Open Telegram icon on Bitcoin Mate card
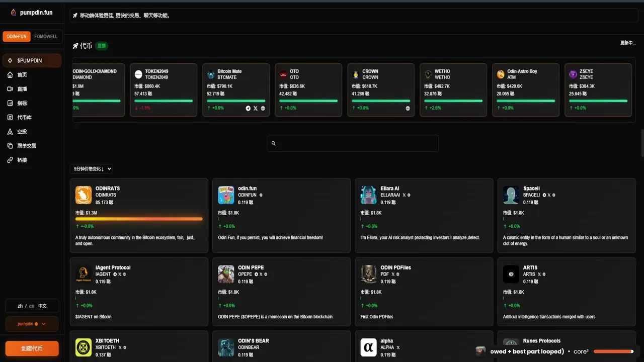The image size is (644, 362). pos(248,108)
